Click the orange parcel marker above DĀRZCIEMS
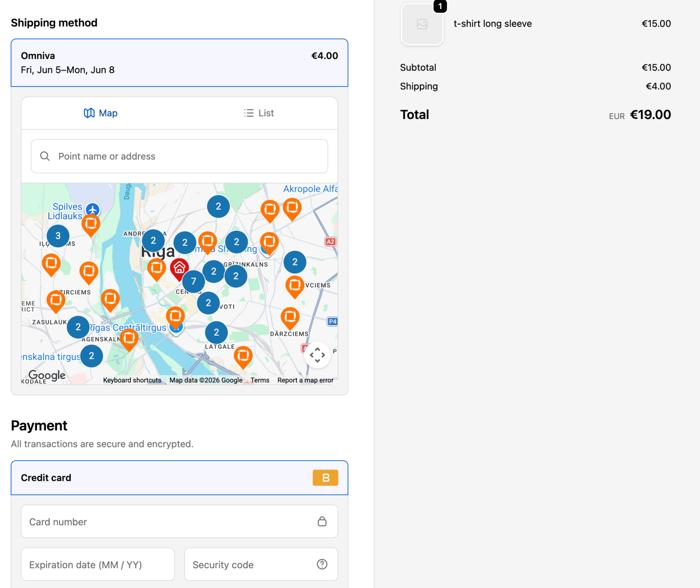Viewport: 700px width, 588px height. coord(290,318)
